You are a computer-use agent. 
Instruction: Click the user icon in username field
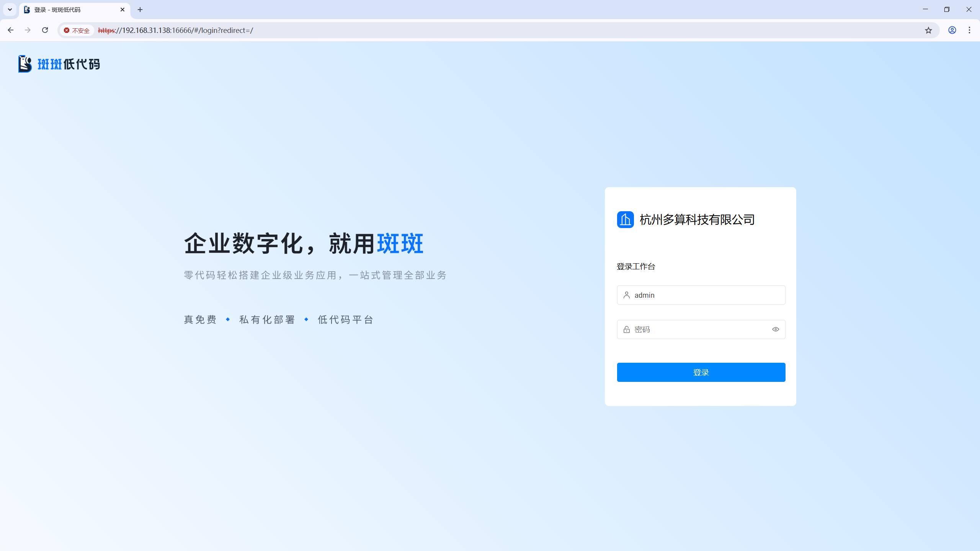pyautogui.click(x=627, y=295)
